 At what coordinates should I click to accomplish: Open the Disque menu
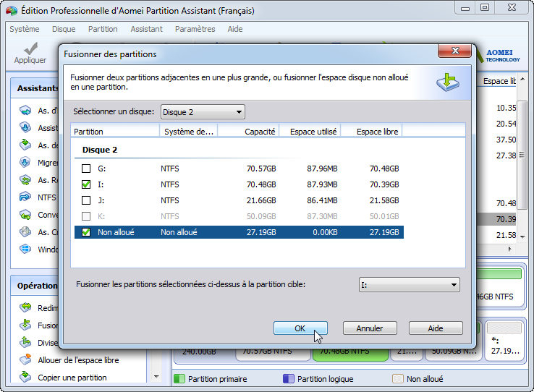64,29
